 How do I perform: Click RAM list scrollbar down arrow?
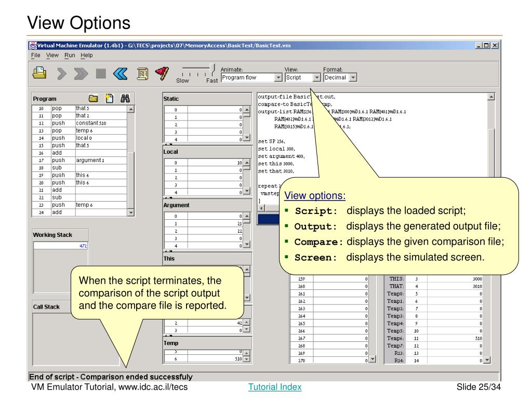click(373, 359)
